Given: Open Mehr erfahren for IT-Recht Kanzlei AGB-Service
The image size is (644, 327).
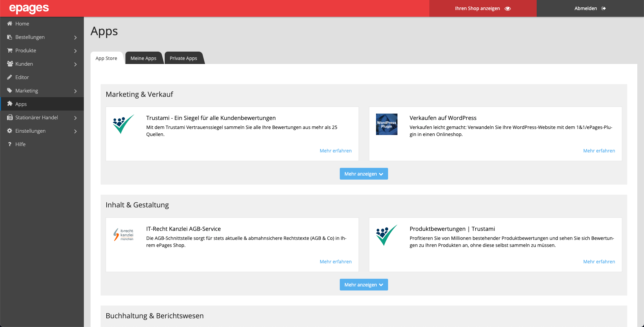Looking at the screenshot, I should click(x=335, y=262).
